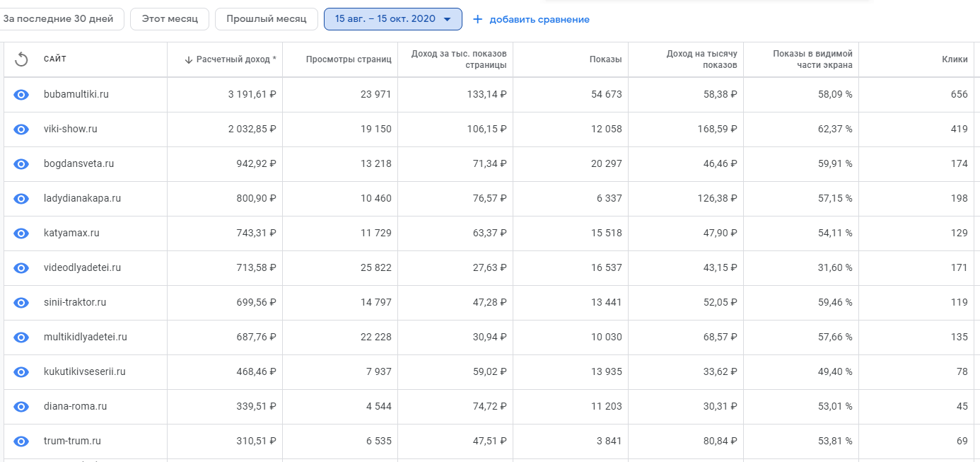Toggle visibility eye for multikidlyadetei.ru

tap(21, 337)
